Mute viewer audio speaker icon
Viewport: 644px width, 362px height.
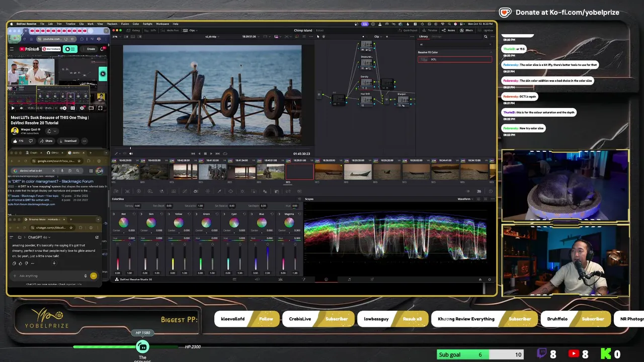tap(131, 153)
